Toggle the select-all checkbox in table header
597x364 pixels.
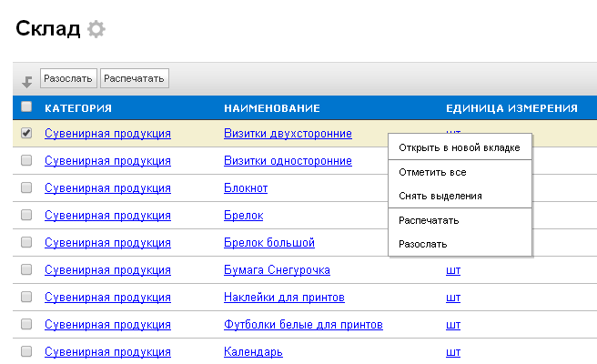26,107
